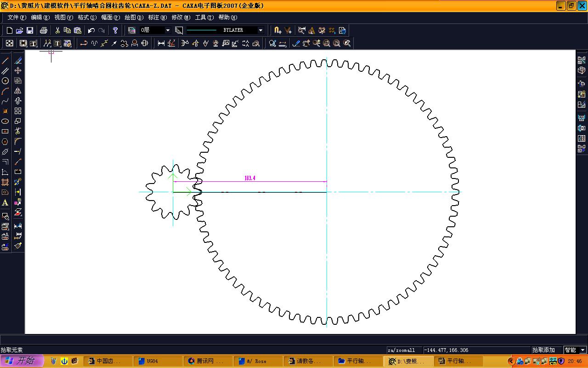The width and height of the screenshot is (588, 368).
Task: Open the 工具(T) menu
Action: 204,17
